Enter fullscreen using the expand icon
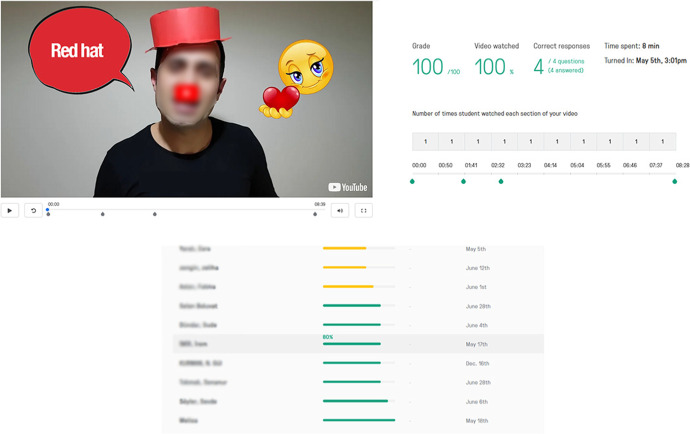The height and width of the screenshot is (434, 690). tap(364, 211)
